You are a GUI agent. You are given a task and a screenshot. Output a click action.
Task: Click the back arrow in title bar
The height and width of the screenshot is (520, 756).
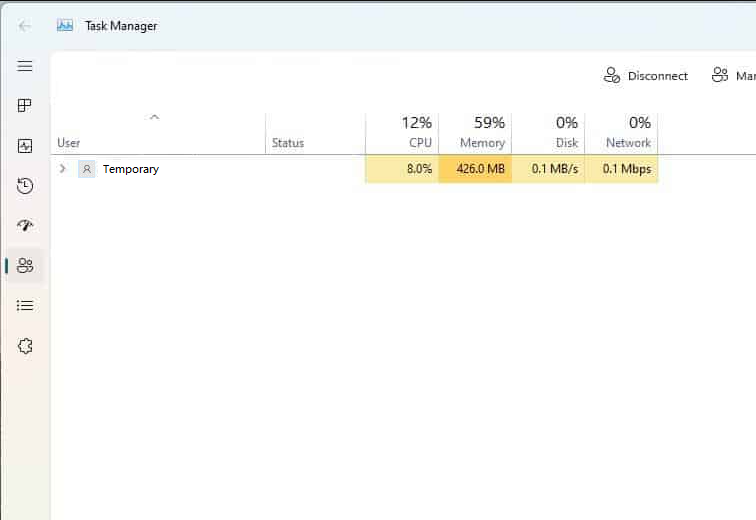coord(25,26)
